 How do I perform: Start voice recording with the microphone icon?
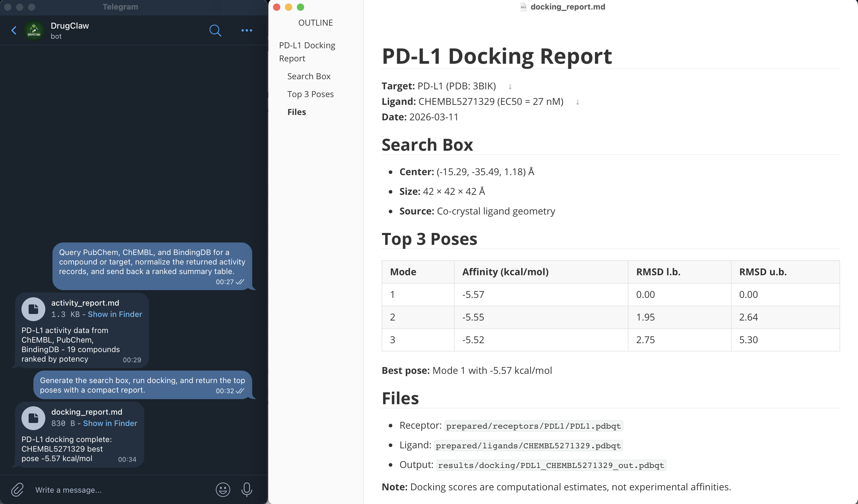tap(247, 490)
